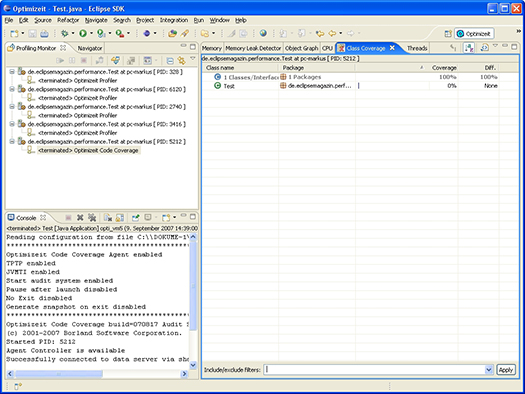
Task: Click the Profile launch icon
Action: click(x=101, y=33)
